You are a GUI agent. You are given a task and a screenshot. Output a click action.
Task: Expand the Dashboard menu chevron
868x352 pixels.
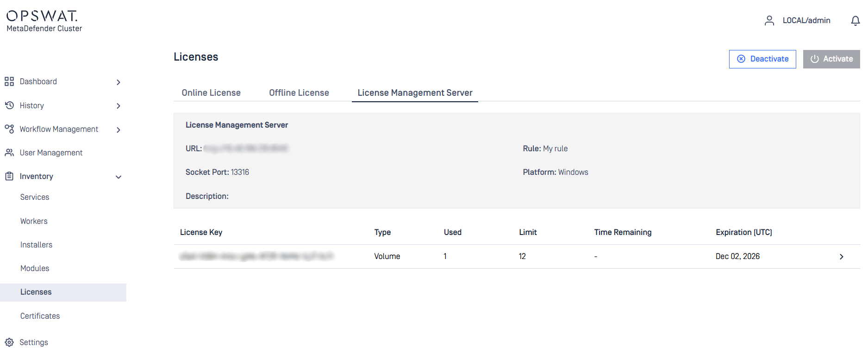coord(119,82)
